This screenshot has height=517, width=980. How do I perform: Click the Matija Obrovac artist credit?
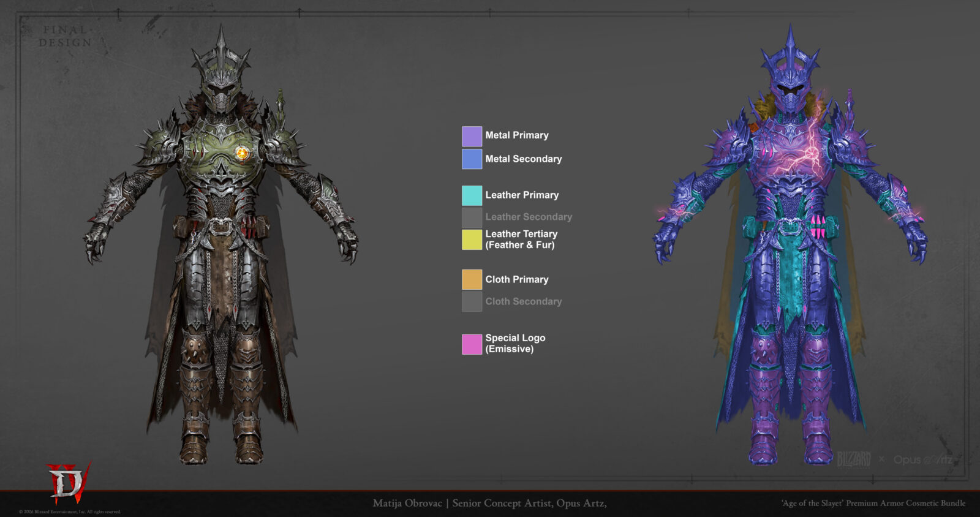(490, 504)
